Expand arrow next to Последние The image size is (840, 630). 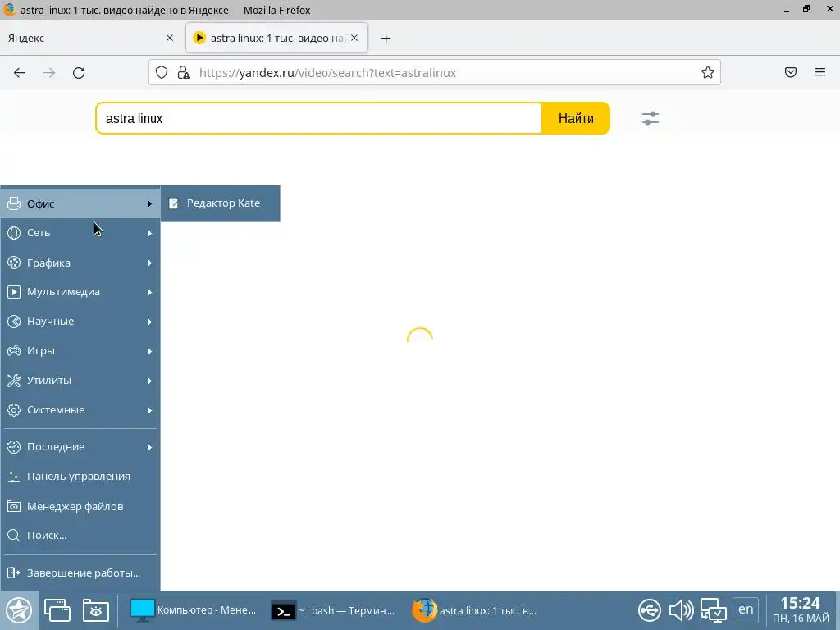150,447
